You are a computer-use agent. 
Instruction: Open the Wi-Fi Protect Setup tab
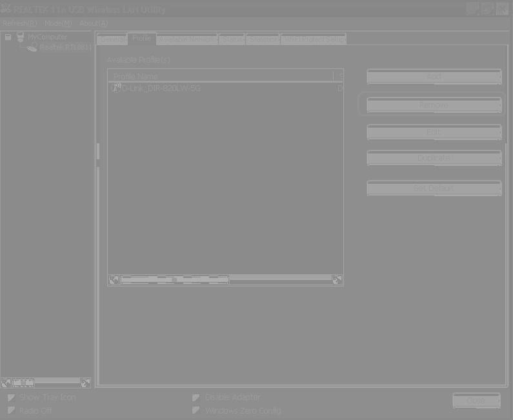(314, 39)
